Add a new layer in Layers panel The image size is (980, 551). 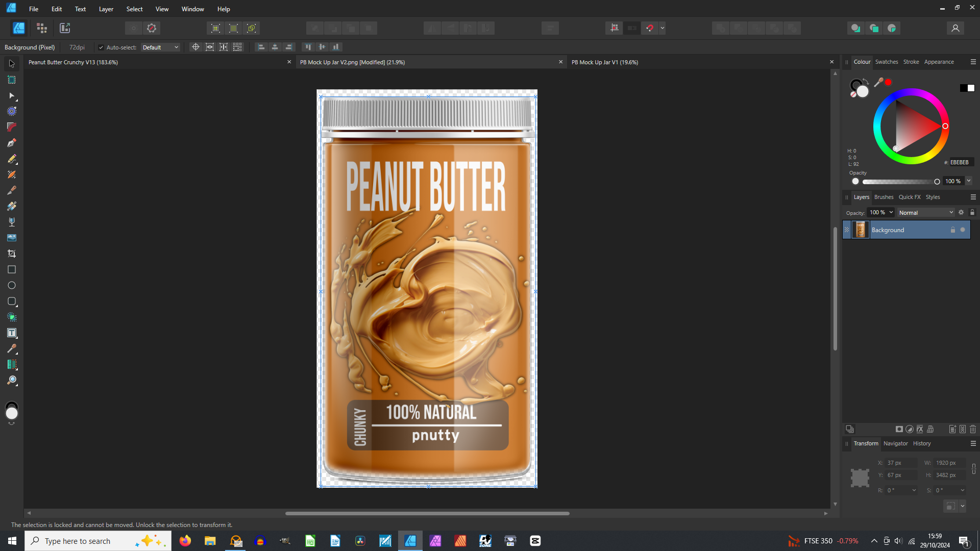[x=952, y=429]
